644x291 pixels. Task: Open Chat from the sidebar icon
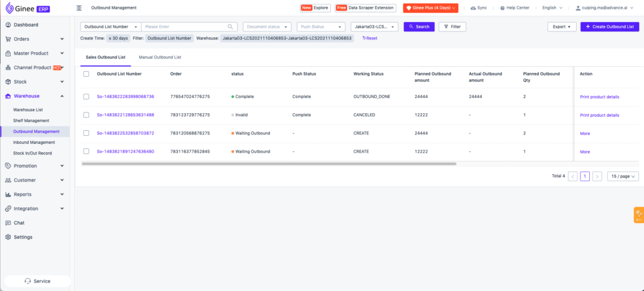coord(8,222)
